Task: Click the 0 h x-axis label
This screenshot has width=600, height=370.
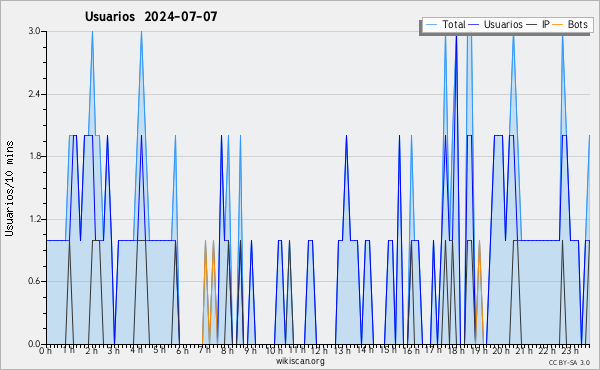Action: click(45, 351)
